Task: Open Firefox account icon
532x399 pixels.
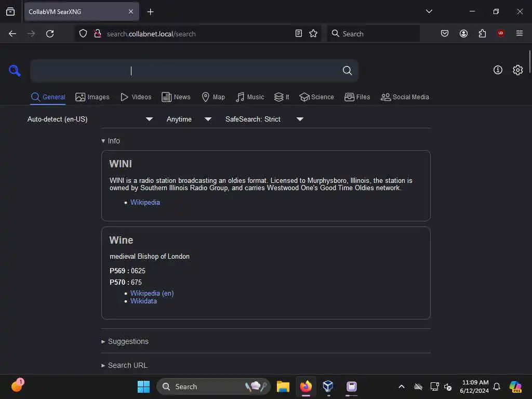Action: [x=463, y=34]
